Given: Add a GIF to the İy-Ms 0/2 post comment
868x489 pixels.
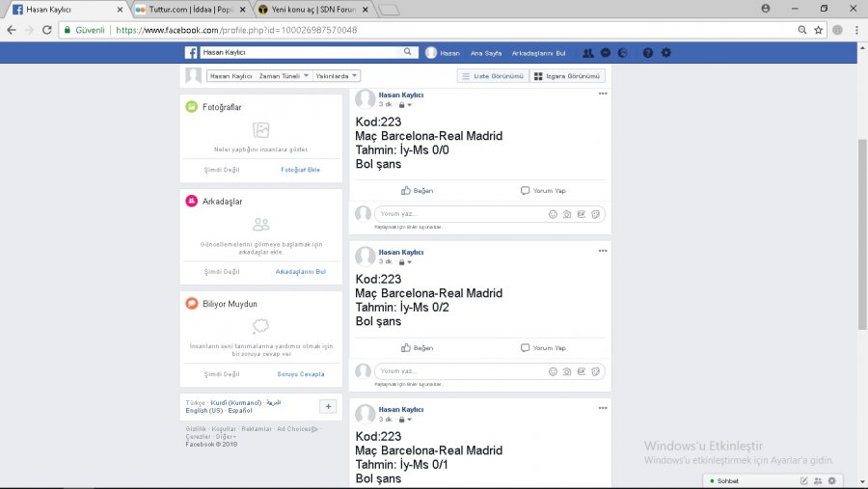Looking at the screenshot, I should point(582,371).
